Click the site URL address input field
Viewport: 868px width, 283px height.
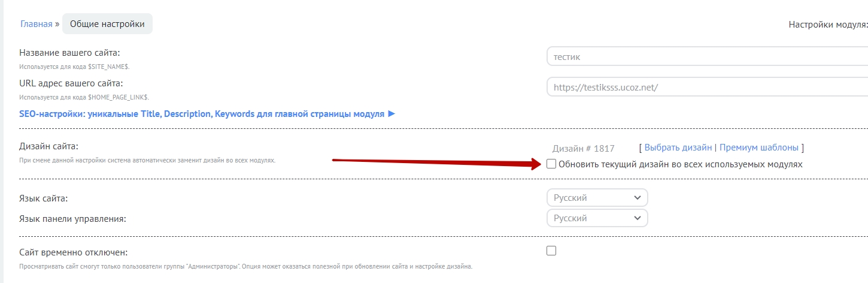(x=706, y=87)
